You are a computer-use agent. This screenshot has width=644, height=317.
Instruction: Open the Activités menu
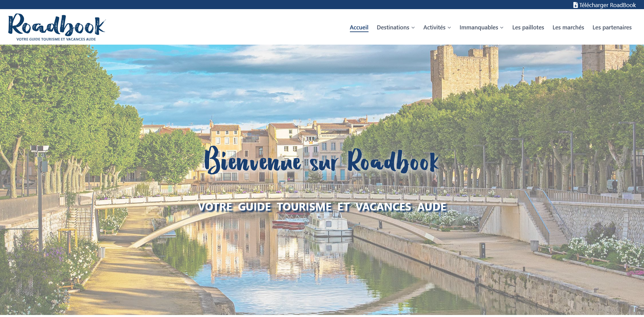coord(434,27)
